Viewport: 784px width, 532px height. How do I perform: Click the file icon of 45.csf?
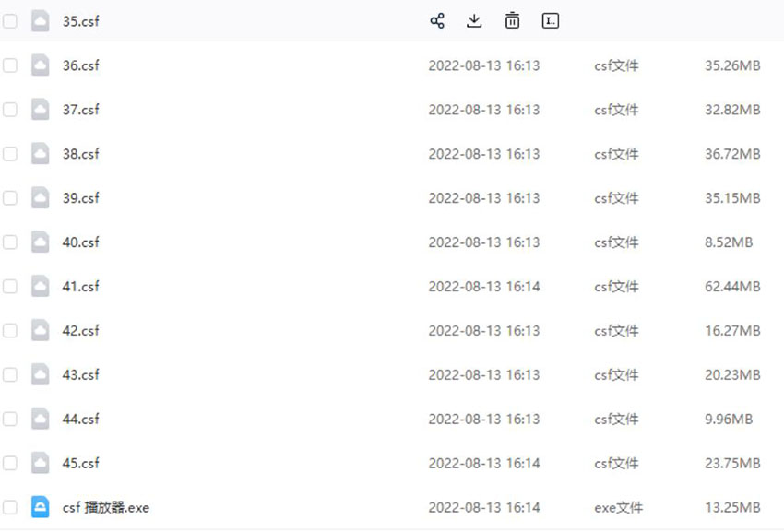40,463
